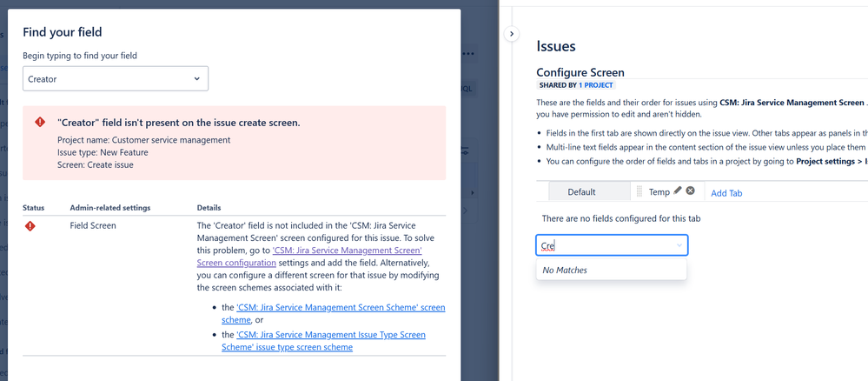Click the 'Status' column header
The width and height of the screenshot is (868, 381).
33,208
